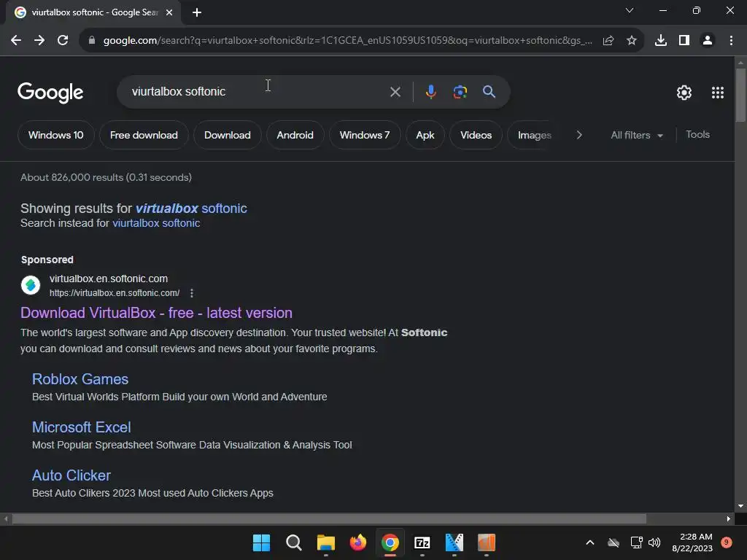Select the Apk filter chip
The image size is (747, 560).
425,135
